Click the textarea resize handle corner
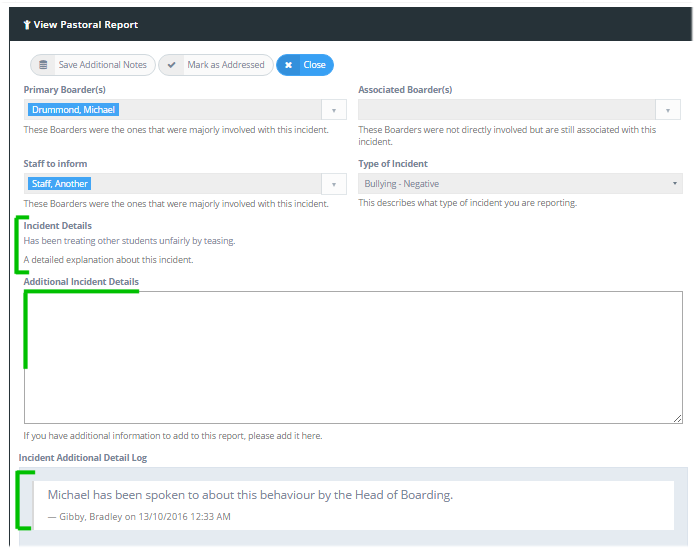Viewport: 694px width, 548px height. click(x=677, y=418)
